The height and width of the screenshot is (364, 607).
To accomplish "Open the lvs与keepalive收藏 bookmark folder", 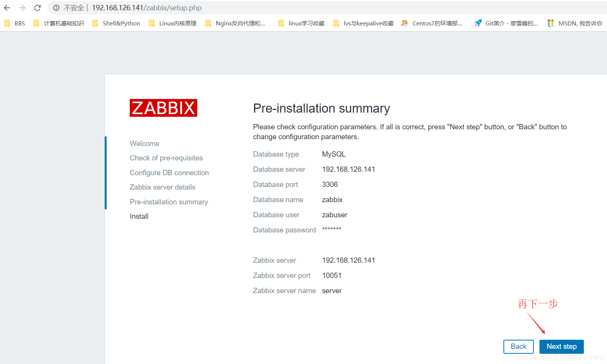I will pyautogui.click(x=363, y=23).
